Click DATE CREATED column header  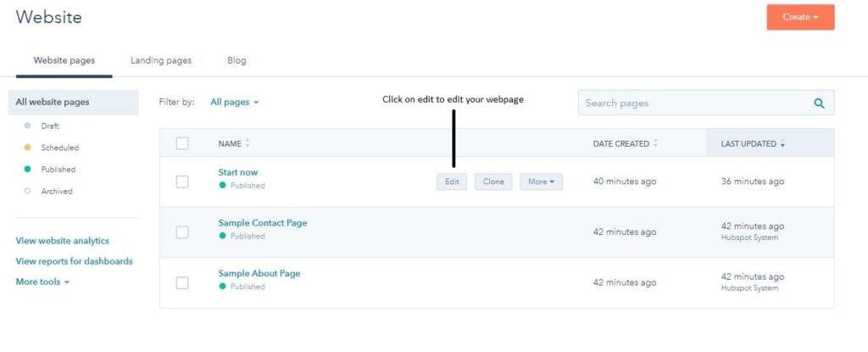tap(621, 143)
